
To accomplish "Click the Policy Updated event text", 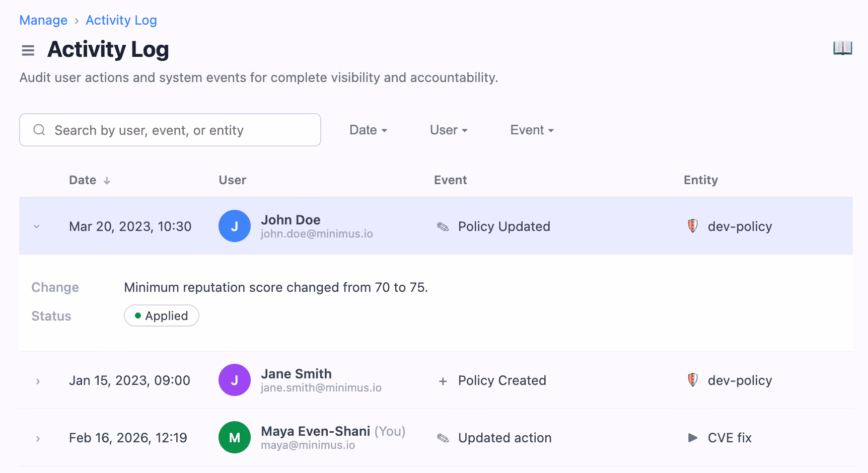I will (x=504, y=226).
